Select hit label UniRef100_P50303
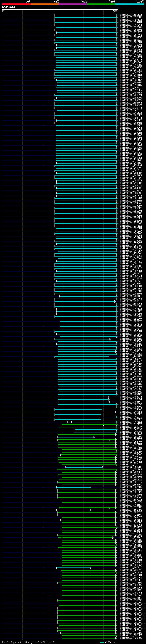This screenshot has height=644, width=146. click(x=131, y=63)
